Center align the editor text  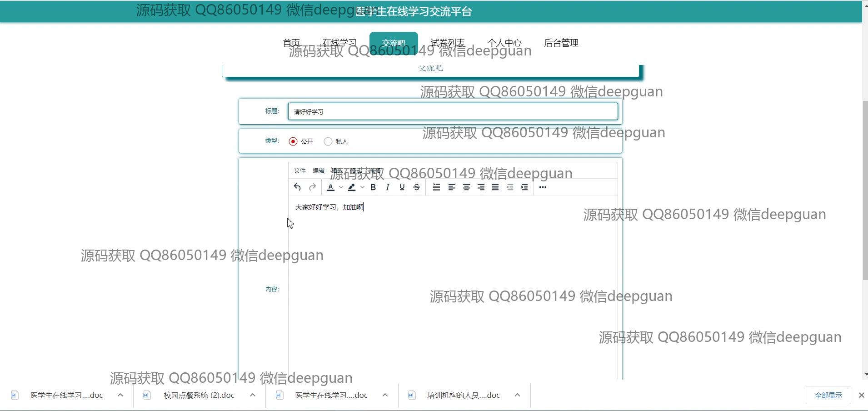click(x=466, y=187)
